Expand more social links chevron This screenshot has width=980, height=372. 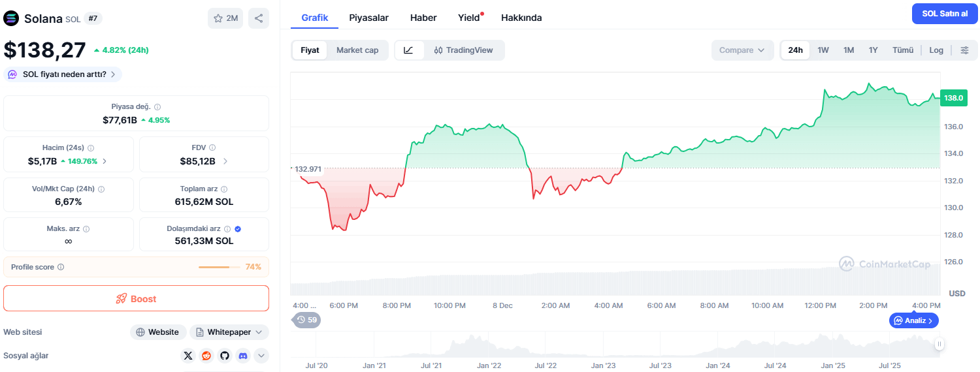coord(261,356)
